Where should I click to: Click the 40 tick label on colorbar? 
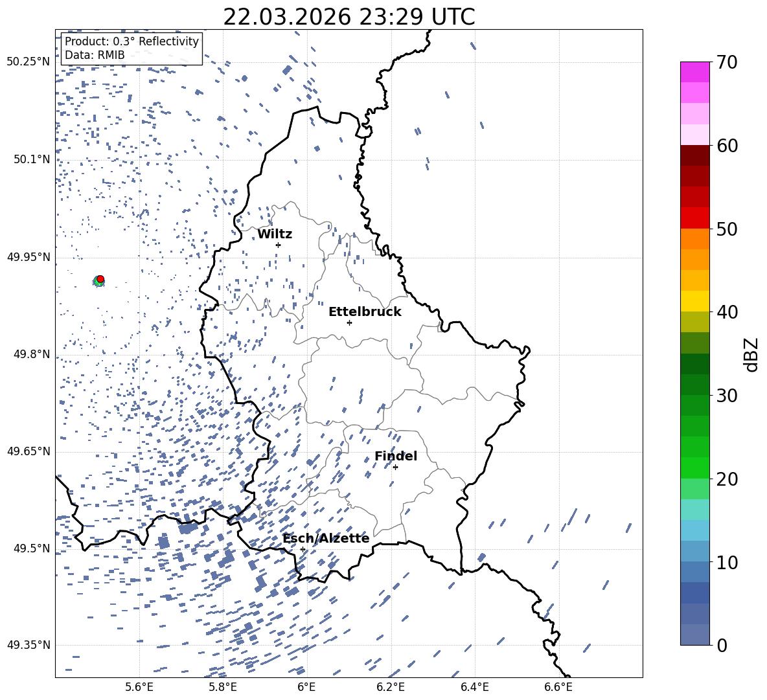point(727,312)
